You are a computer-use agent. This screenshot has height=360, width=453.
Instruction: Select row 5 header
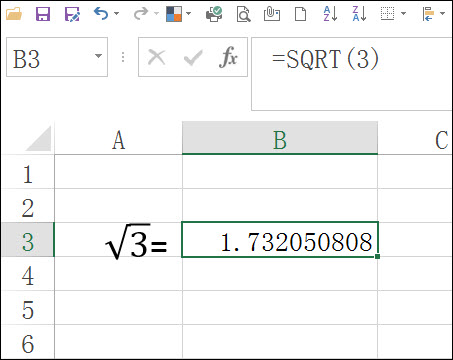(28, 309)
